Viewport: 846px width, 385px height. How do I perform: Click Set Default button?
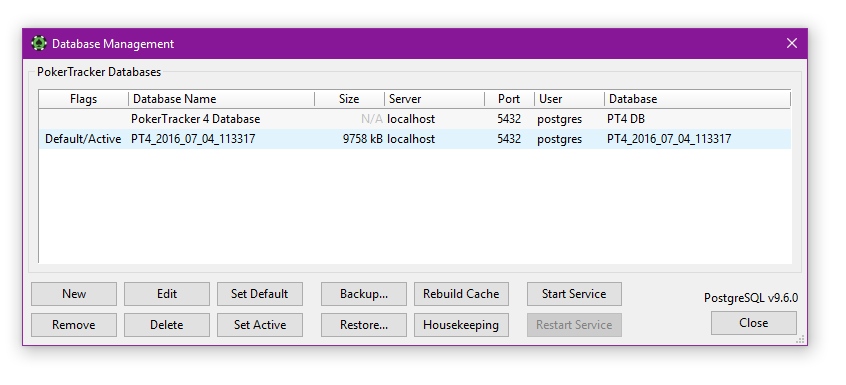point(260,294)
